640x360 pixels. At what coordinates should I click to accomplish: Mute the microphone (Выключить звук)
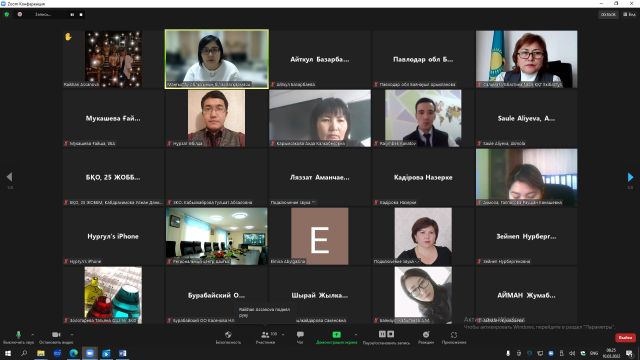[x=18, y=338]
